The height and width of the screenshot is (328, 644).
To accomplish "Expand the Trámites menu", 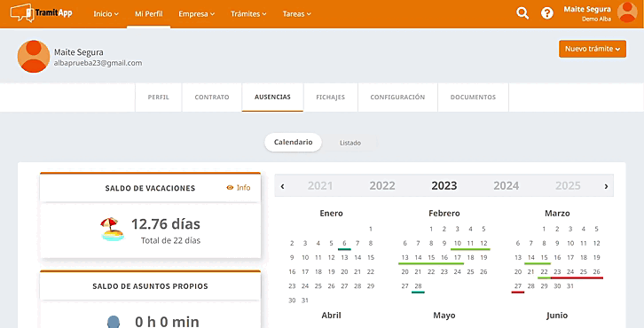I will tap(248, 14).
